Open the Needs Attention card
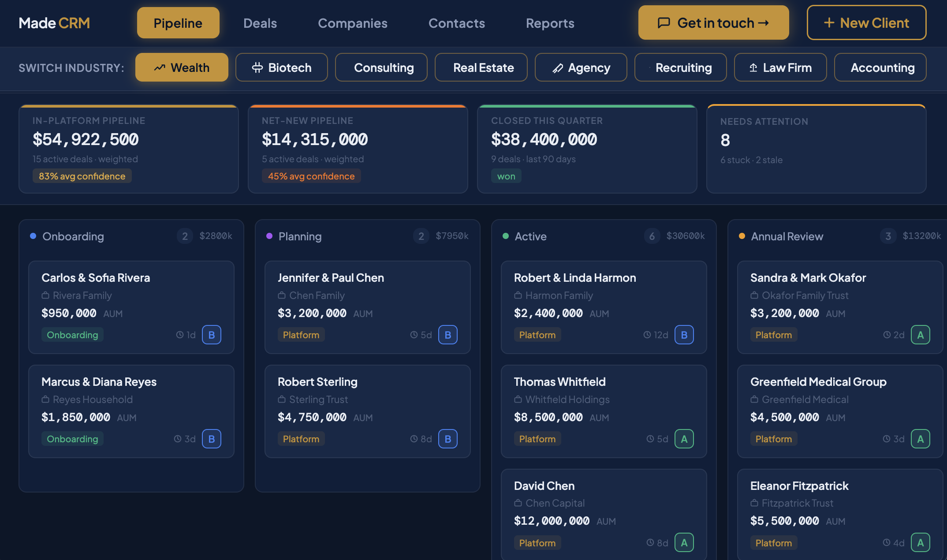The width and height of the screenshot is (947, 560). pyautogui.click(x=817, y=149)
